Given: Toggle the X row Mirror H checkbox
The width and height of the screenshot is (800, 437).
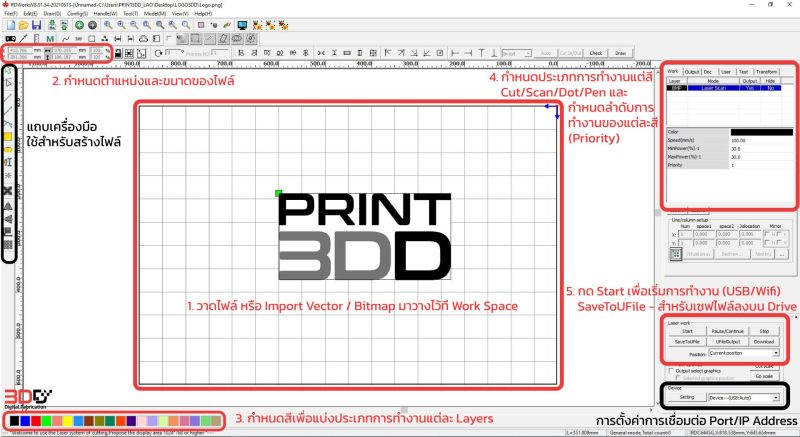Looking at the screenshot, I should [x=766, y=234].
